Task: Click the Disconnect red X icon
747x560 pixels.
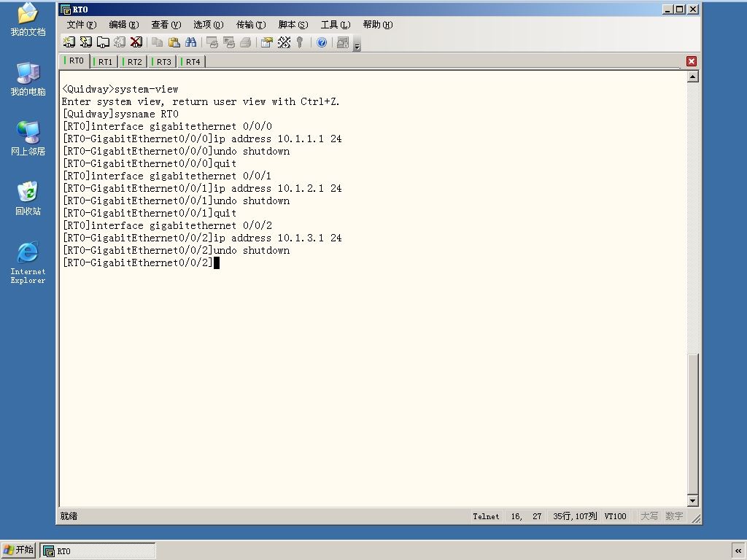Action: pos(136,42)
